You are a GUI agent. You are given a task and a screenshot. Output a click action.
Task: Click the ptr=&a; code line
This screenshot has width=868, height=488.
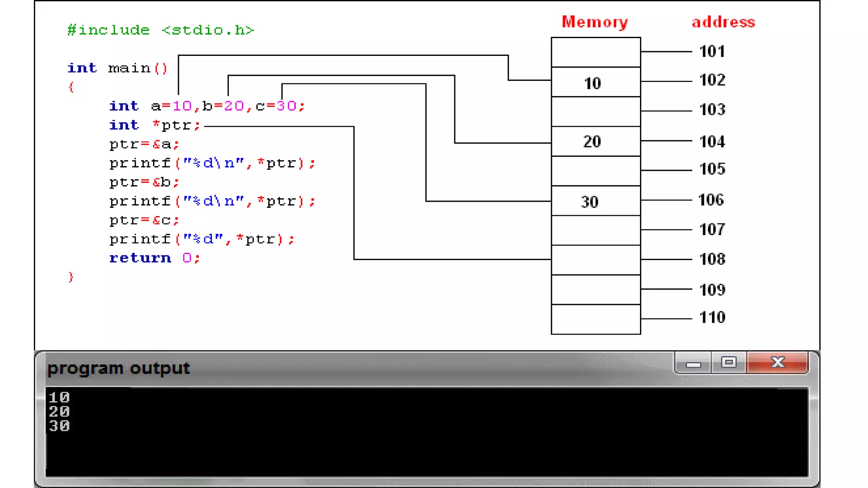(x=144, y=144)
